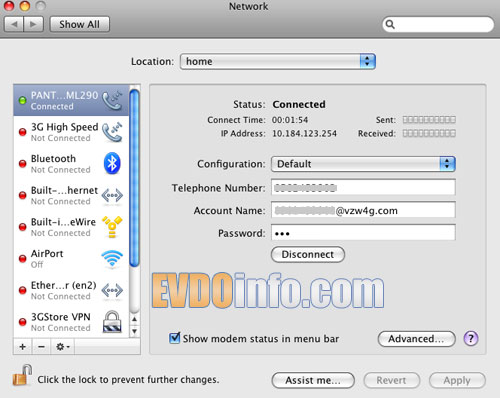
Task: Disconnect the modem connection
Action: [x=308, y=255]
